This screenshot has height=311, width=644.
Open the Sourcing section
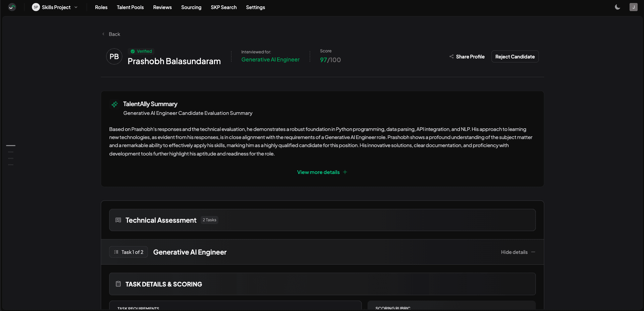pyautogui.click(x=191, y=7)
